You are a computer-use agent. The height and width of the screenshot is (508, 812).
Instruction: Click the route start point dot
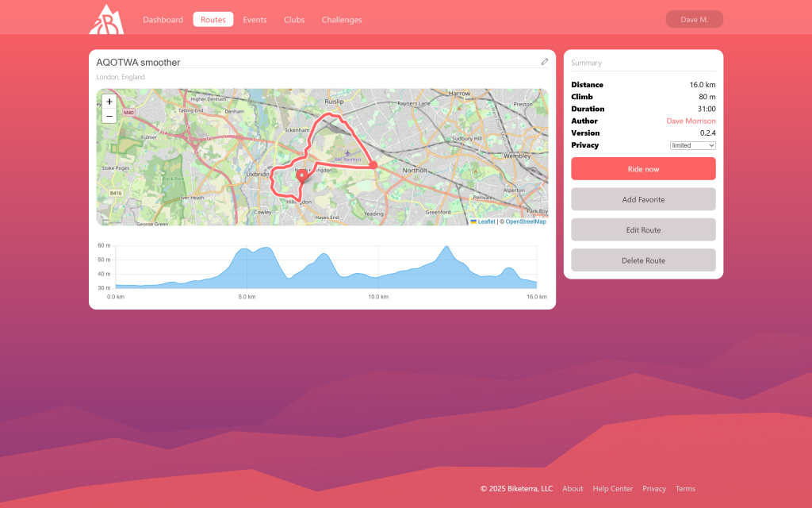(x=373, y=166)
